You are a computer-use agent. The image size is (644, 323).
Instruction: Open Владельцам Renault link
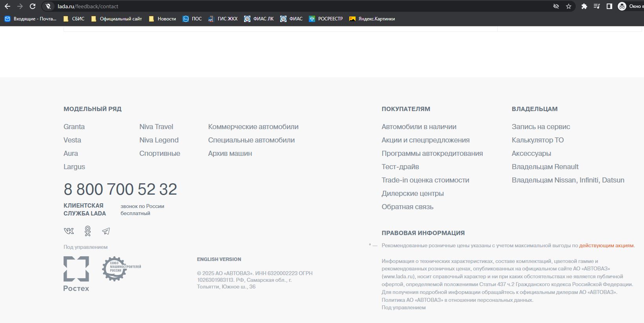pos(545,167)
